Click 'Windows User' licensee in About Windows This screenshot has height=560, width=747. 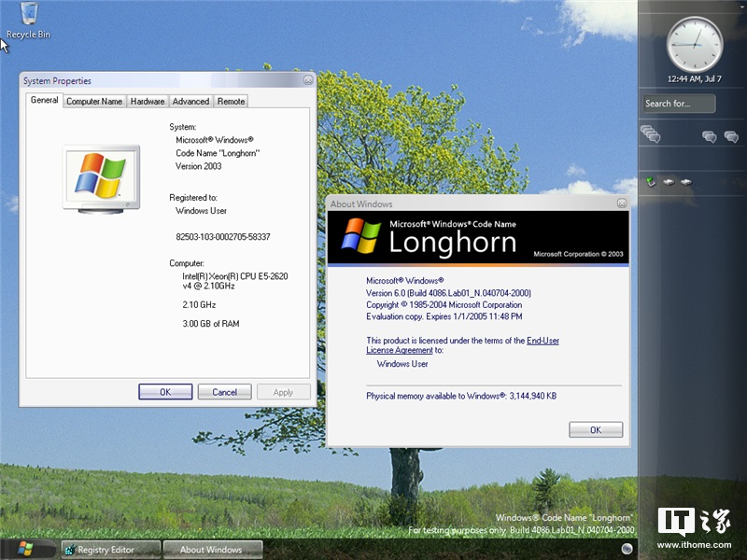[402, 364]
